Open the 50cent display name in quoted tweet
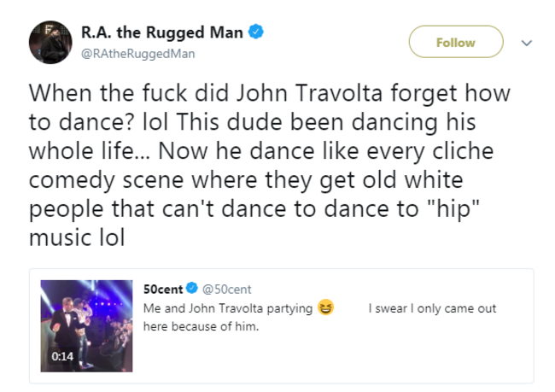Image resolution: width=555 pixels, height=392 pixels. click(x=163, y=289)
